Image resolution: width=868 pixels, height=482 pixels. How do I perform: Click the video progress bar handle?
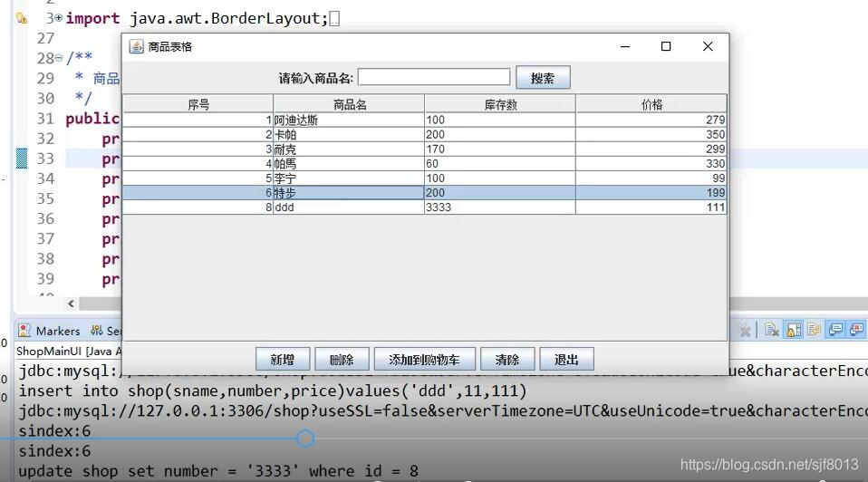(x=305, y=439)
